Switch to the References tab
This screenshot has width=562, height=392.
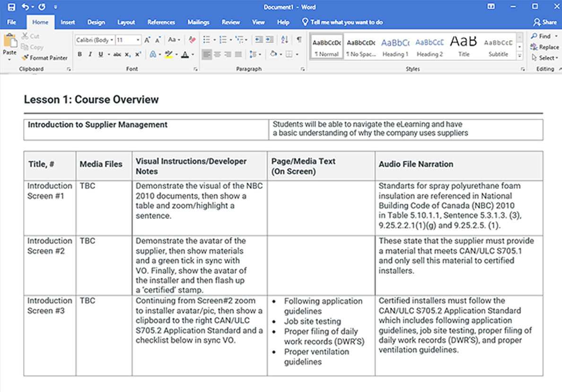pyautogui.click(x=161, y=22)
